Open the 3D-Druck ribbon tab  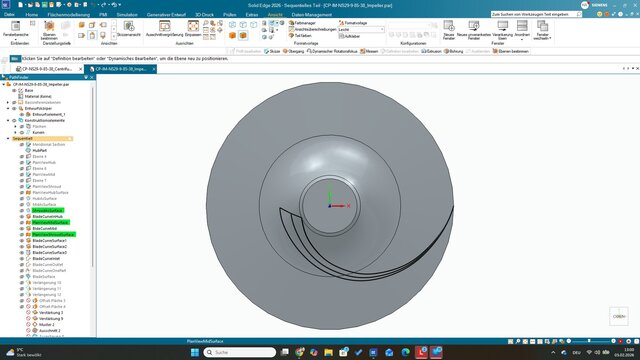[x=204, y=15]
